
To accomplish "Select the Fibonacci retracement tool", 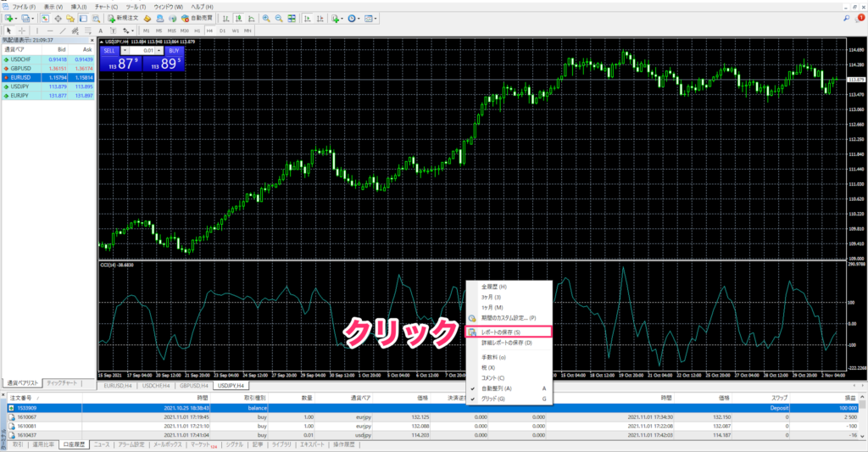I will coord(88,31).
